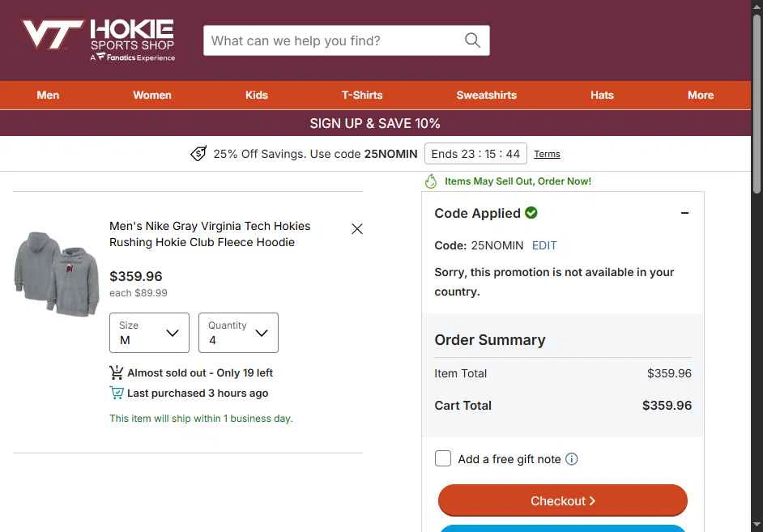Click the Last purchased cart icon
Image resolution: width=763 pixels, height=532 pixels.
[x=117, y=393]
